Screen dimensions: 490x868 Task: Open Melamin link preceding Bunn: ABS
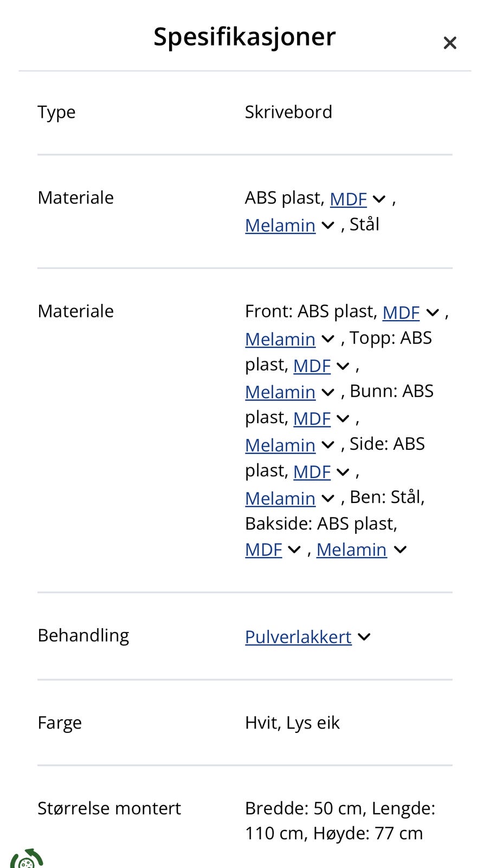pos(280,392)
